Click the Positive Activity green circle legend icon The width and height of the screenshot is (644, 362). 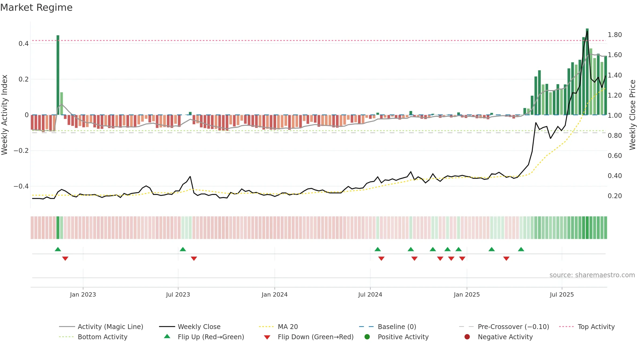click(367, 337)
